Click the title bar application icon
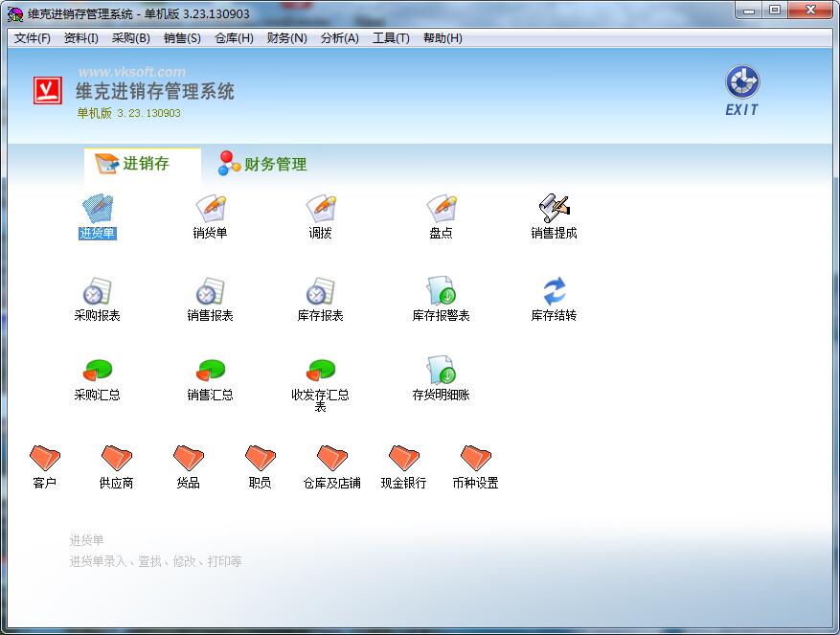The width and height of the screenshot is (840, 635). pyautogui.click(x=15, y=14)
